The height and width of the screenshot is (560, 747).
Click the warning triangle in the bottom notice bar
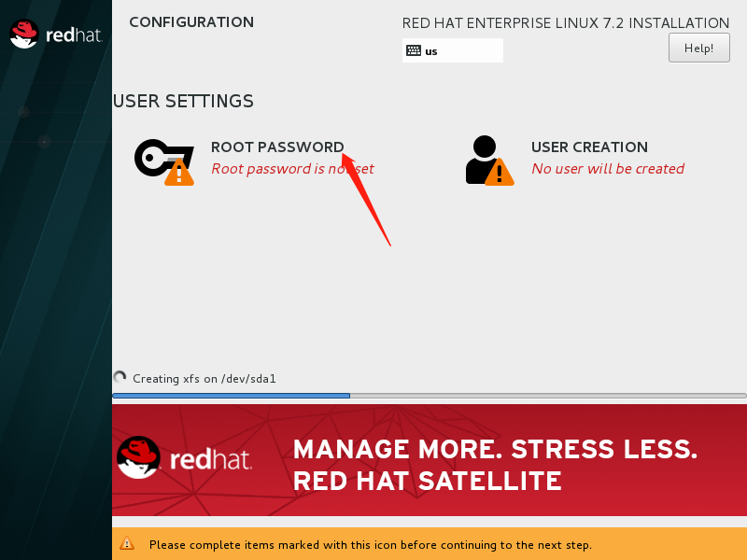[x=127, y=543]
